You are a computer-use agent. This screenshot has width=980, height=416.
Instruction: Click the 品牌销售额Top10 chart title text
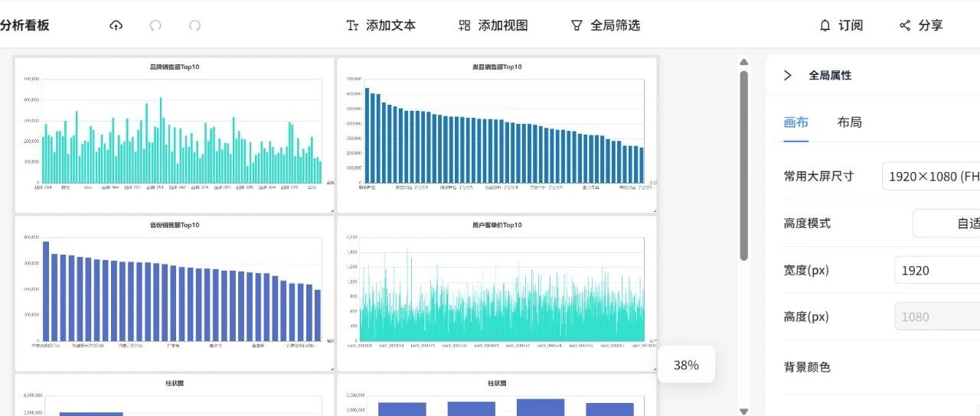coord(175,67)
